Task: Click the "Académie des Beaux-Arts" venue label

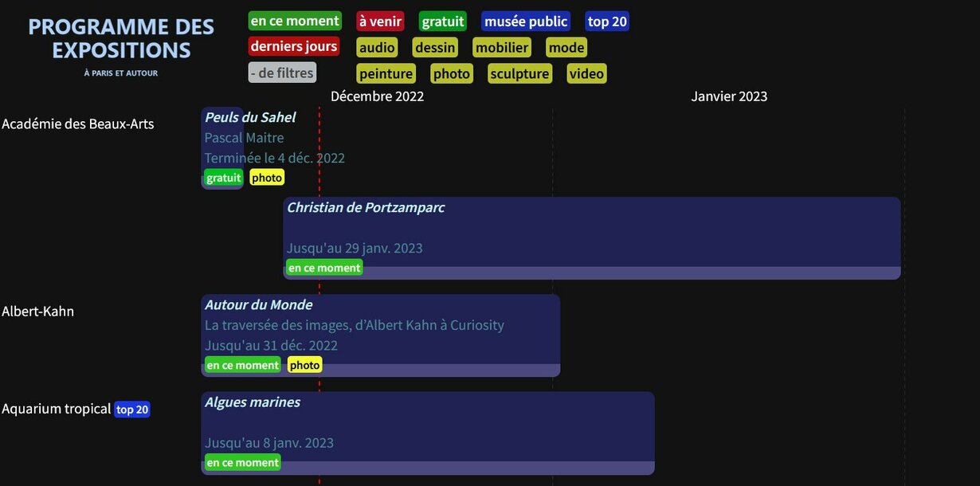Action: pyautogui.click(x=78, y=123)
